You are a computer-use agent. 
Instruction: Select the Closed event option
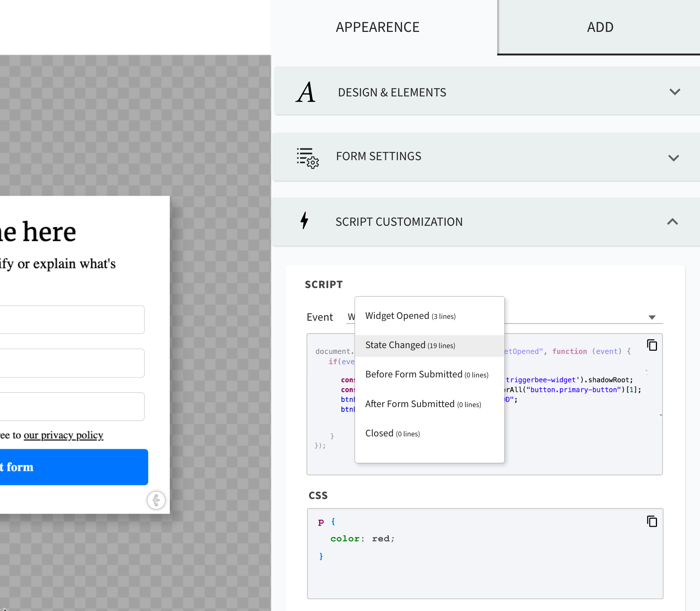(429, 433)
